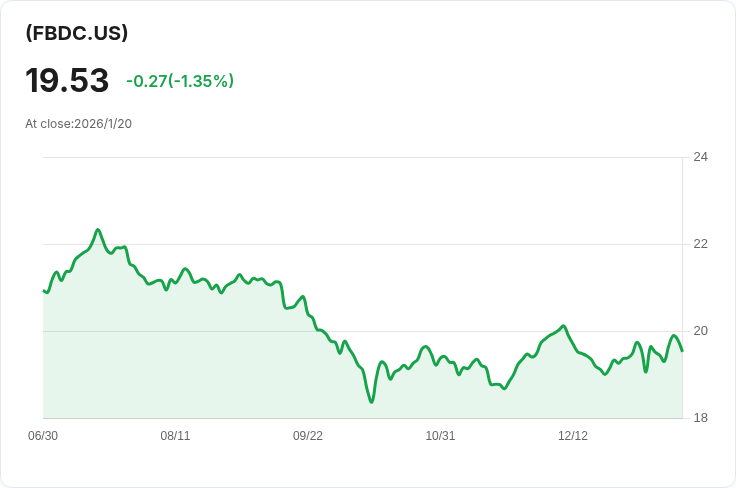Select the 09/22 date axis label

(x=308, y=436)
